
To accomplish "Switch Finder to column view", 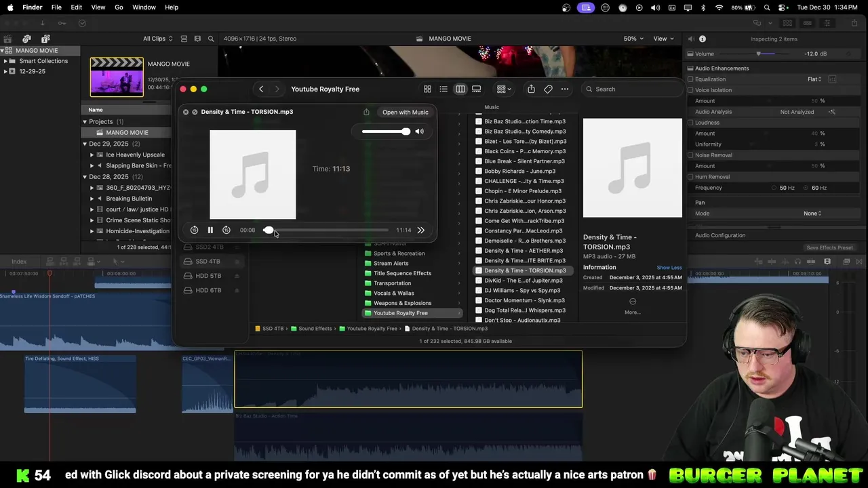I will (x=460, y=89).
